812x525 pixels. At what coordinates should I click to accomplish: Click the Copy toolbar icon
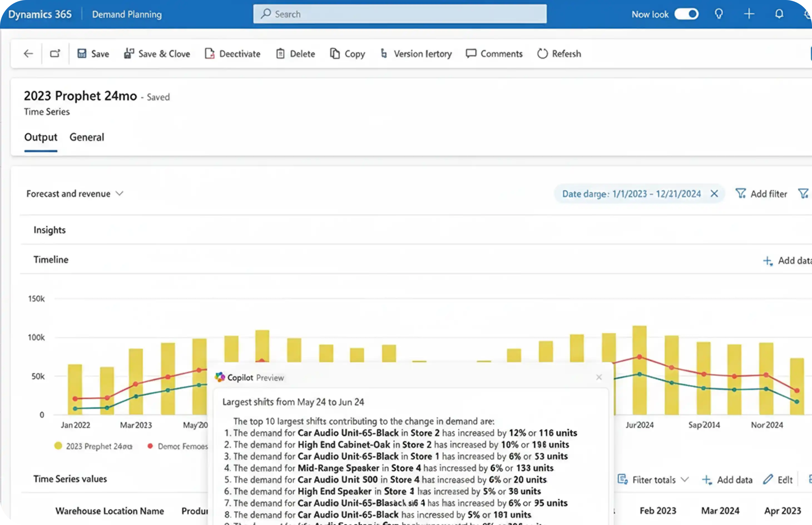tap(335, 53)
